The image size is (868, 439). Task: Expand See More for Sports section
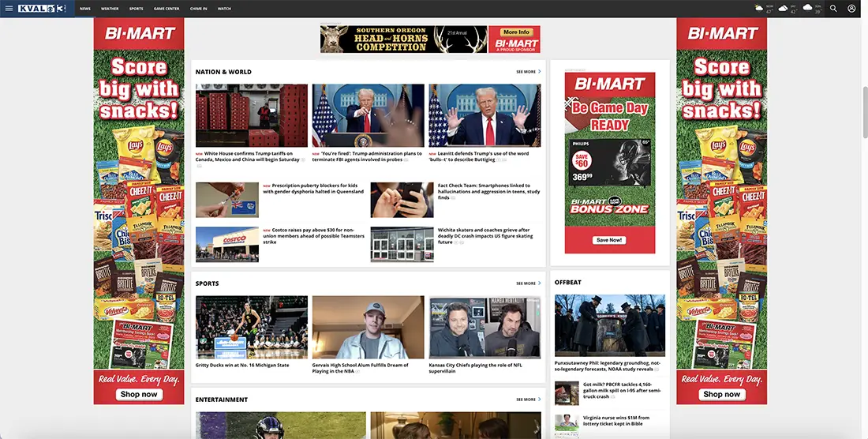(x=529, y=283)
